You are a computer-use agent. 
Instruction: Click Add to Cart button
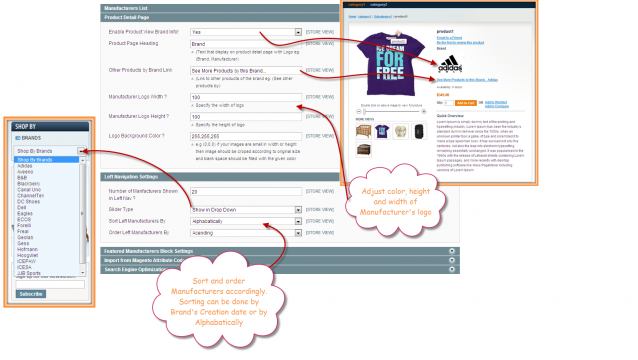[x=465, y=103]
